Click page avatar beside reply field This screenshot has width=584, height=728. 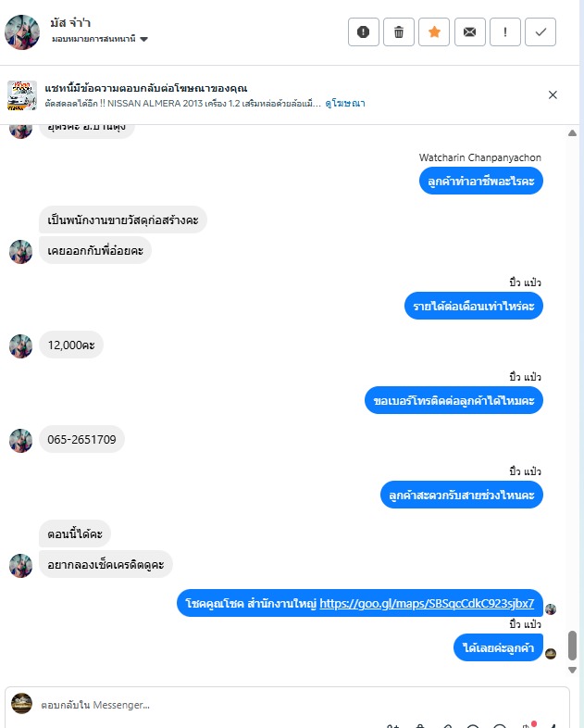(x=22, y=703)
